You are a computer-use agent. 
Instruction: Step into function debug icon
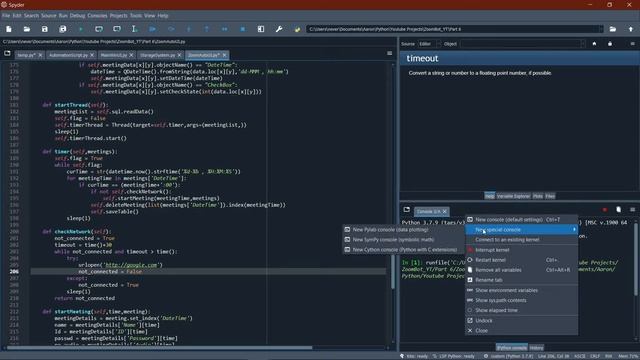(189, 29)
